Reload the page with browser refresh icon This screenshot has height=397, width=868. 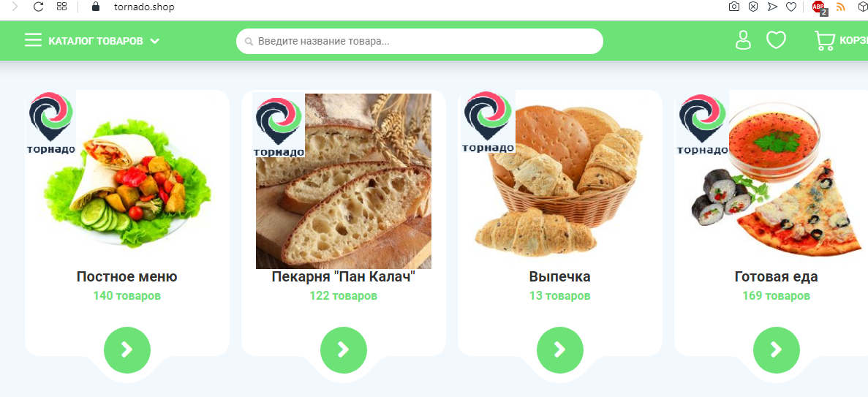click(38, 7)
